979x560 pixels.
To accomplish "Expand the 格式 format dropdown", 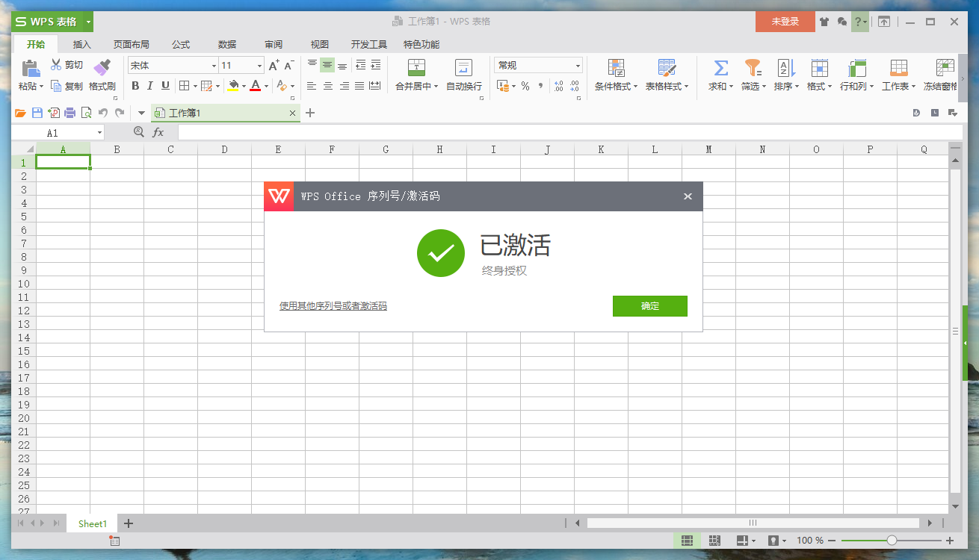I will pyautogui.click(x=830, y=87).
